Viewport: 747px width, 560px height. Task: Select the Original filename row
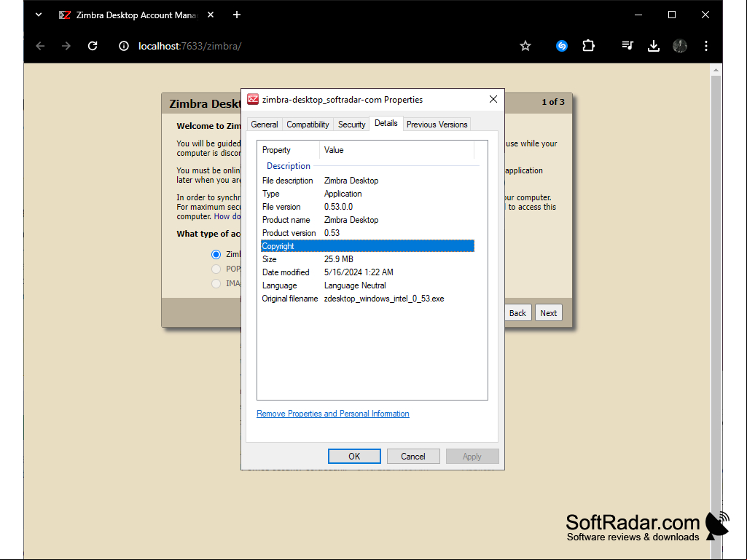click(367, 299)
